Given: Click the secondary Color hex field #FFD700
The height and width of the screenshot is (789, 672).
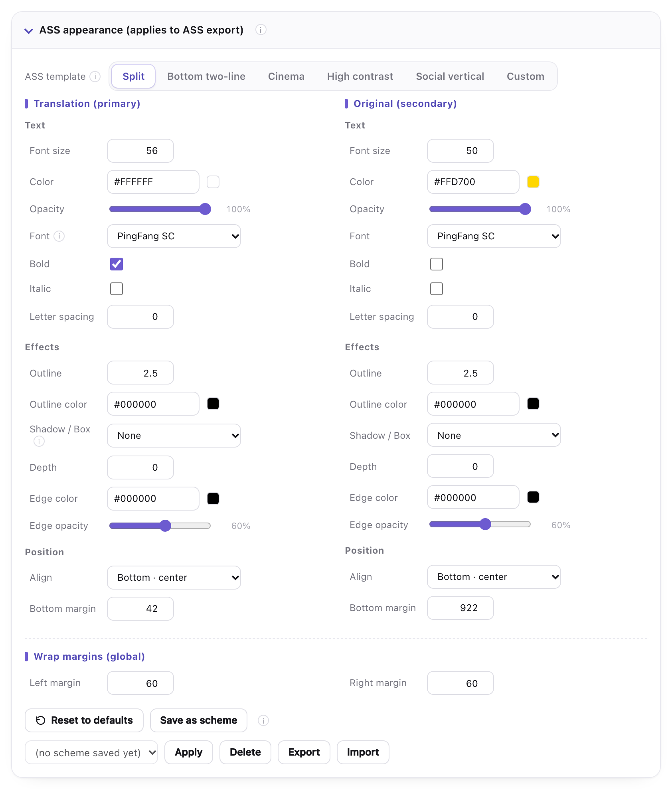Looking at the screenshot, I should (x=473, y=182).
